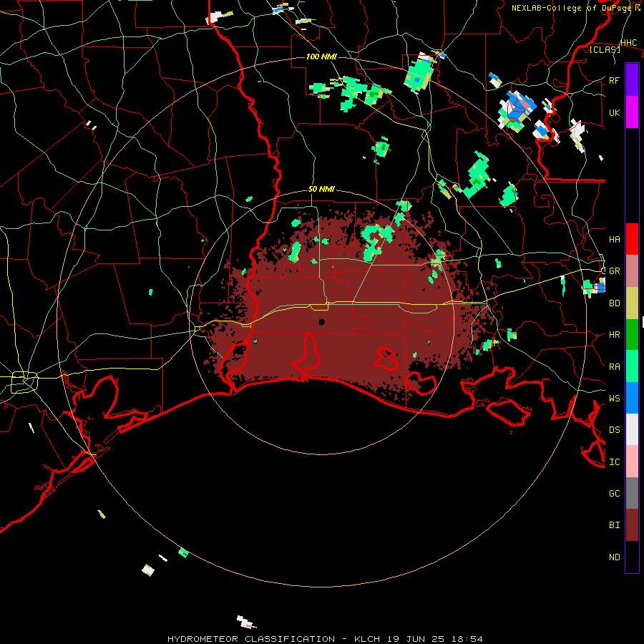Viewport: 644px width, 644px height.
Task: Click the "WS" legend label
Action: coord(614,399)
